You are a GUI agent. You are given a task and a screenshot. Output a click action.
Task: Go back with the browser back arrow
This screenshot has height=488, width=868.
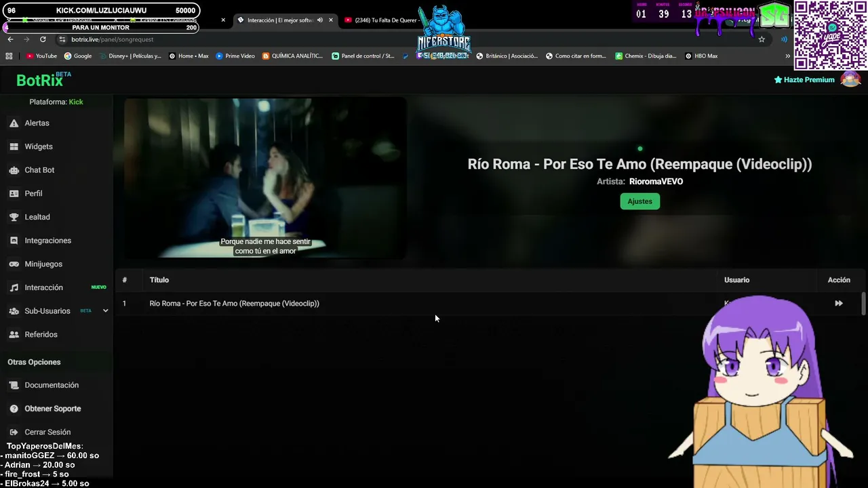(10, 39)
